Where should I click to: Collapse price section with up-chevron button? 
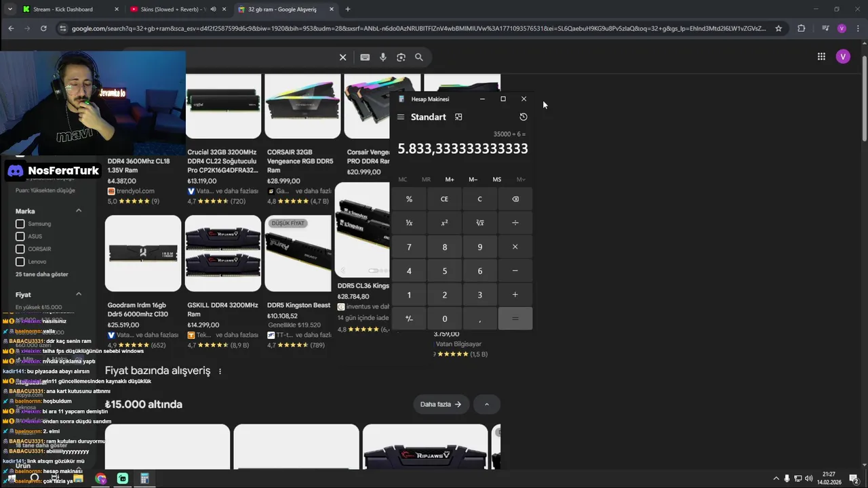coord(486,405)
